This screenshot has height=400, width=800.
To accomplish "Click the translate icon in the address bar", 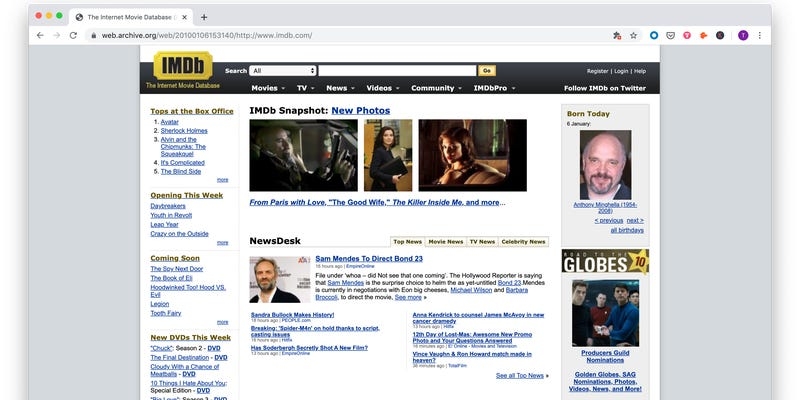I will (617, 35).
